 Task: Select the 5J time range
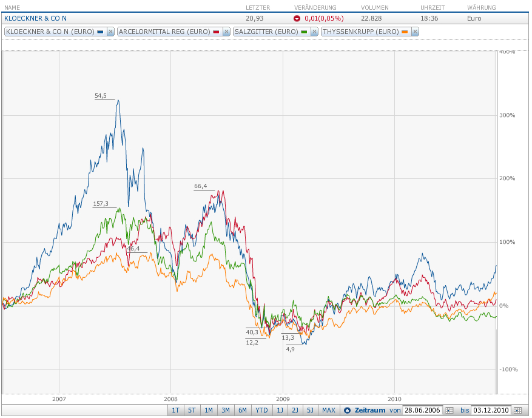click(311, 411)
